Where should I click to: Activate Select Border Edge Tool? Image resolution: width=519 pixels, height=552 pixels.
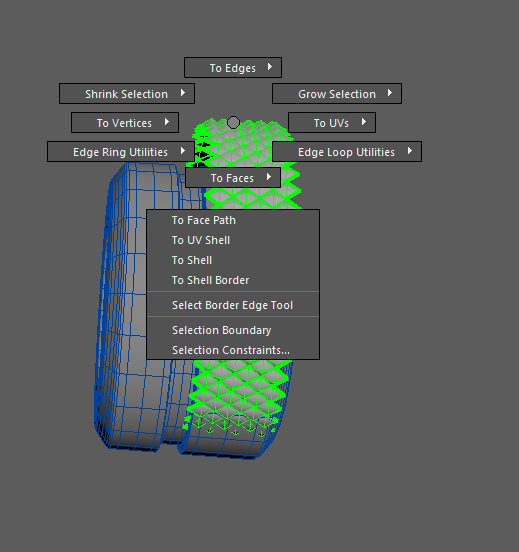(233, 305)
